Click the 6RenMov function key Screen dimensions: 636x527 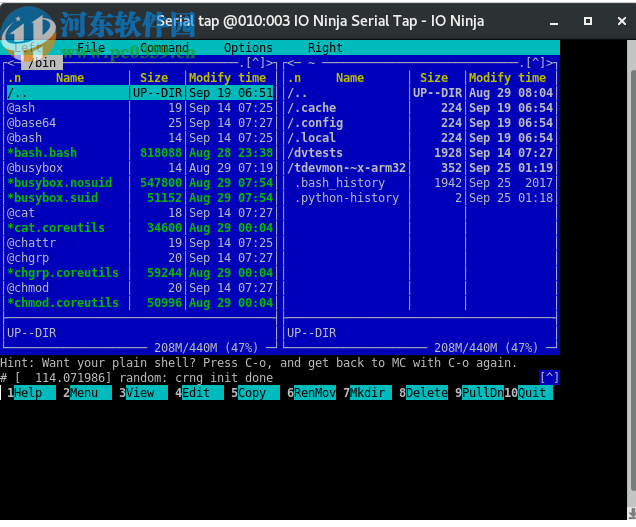[312, 393]
